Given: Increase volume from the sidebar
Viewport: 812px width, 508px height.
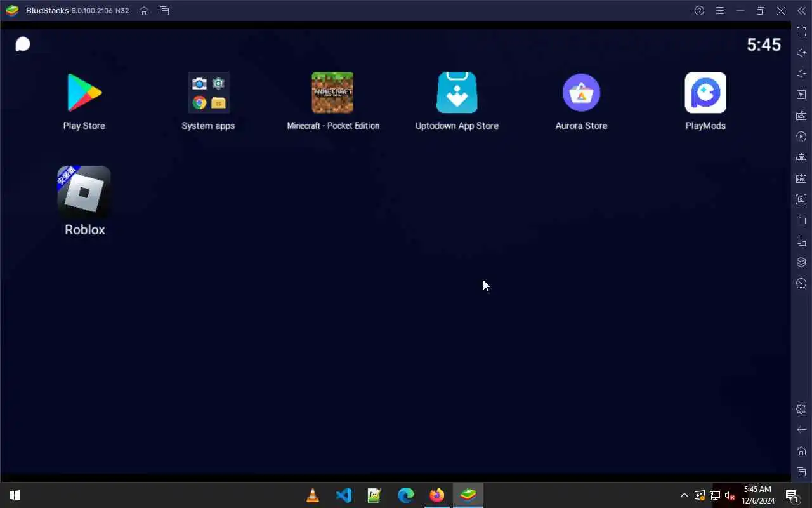Looking at the screenshot, I should click(801, 53).
